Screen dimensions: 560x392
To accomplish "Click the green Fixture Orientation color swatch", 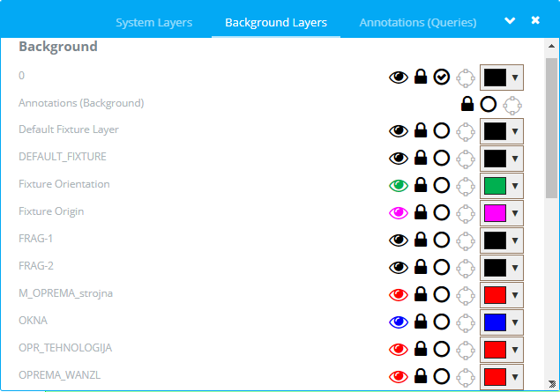I will coord(495,186).
